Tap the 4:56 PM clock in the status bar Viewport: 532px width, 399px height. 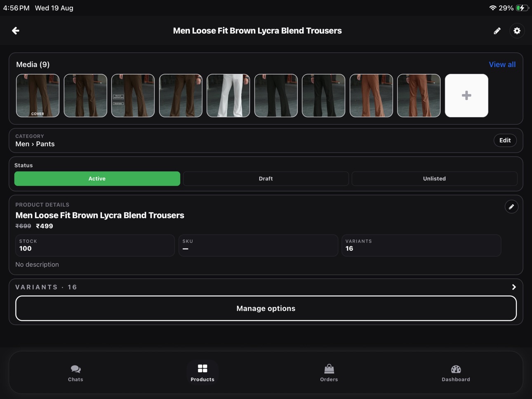pos(16,8)
